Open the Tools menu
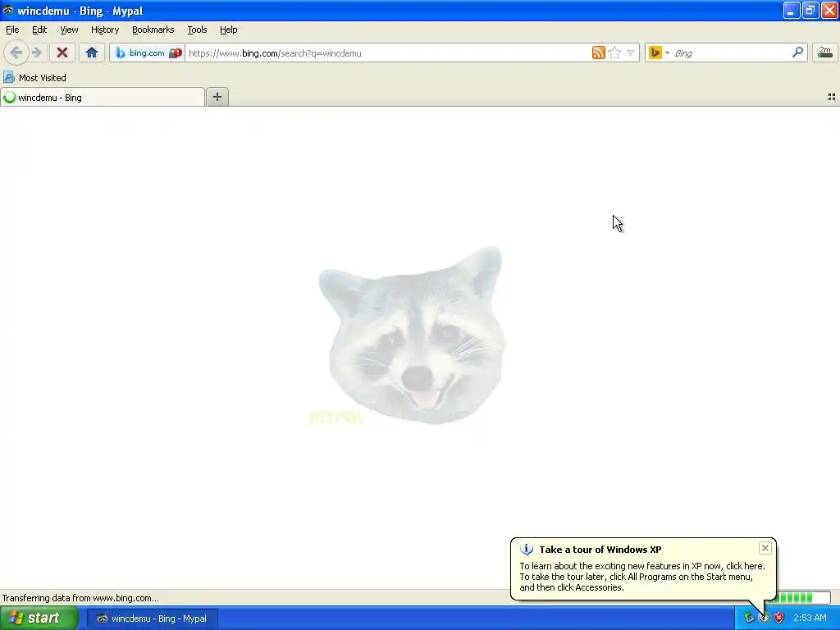The width and height of the screenshot is (840, 630). click(197, 30)
